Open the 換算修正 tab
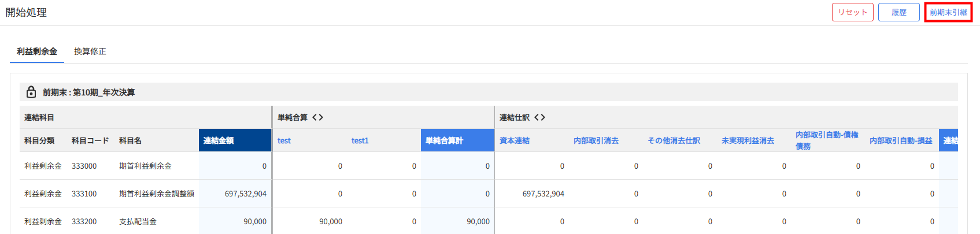The image size is (980, 234). click(90, 51)
